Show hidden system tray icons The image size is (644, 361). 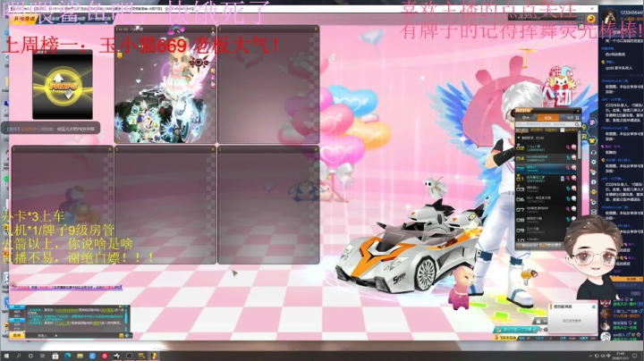click(x=590, y=356)
